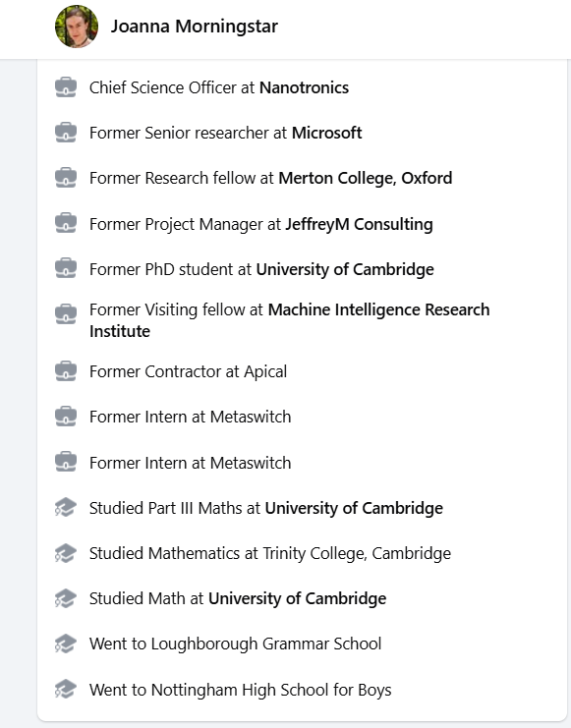The image size is (571, 728).
Task: Visit the Machine Intelligence Research Institute link
Action: [290, 320]
